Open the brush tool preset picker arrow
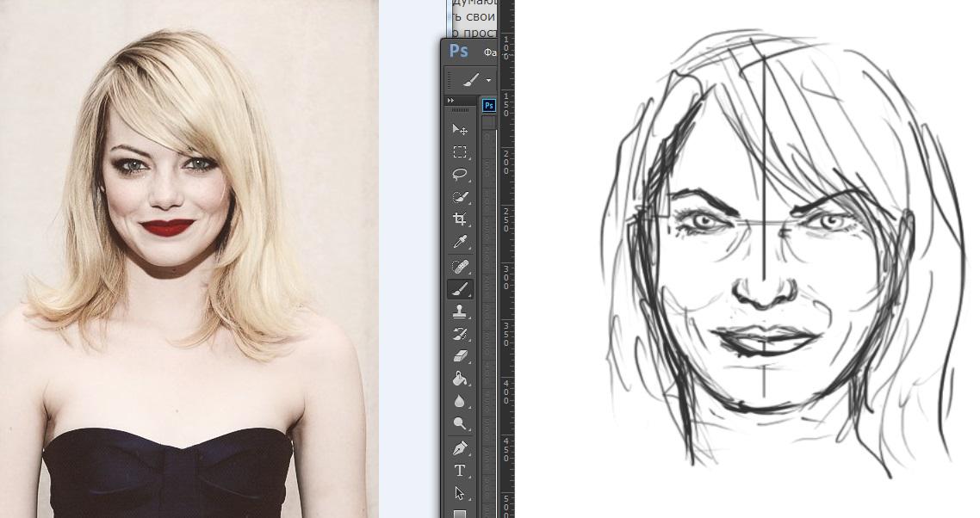Screen dimensions: 980x518 pos(488,81)
